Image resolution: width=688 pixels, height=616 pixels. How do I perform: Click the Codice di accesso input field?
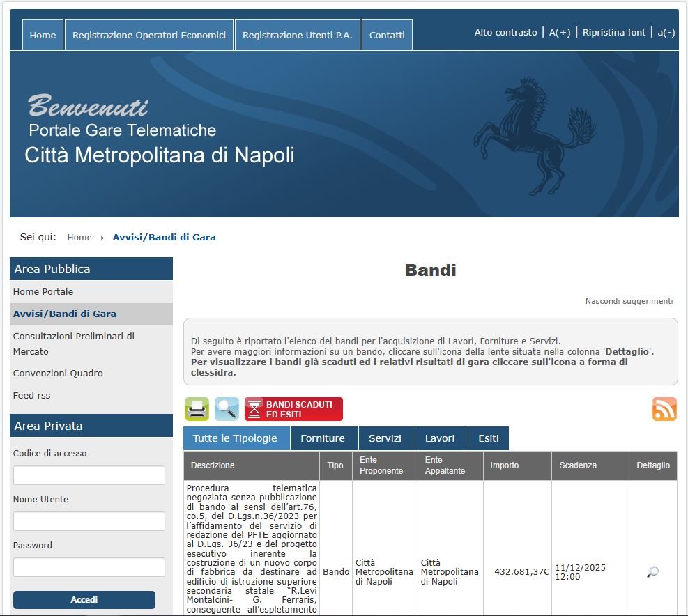tap(89, 475)
